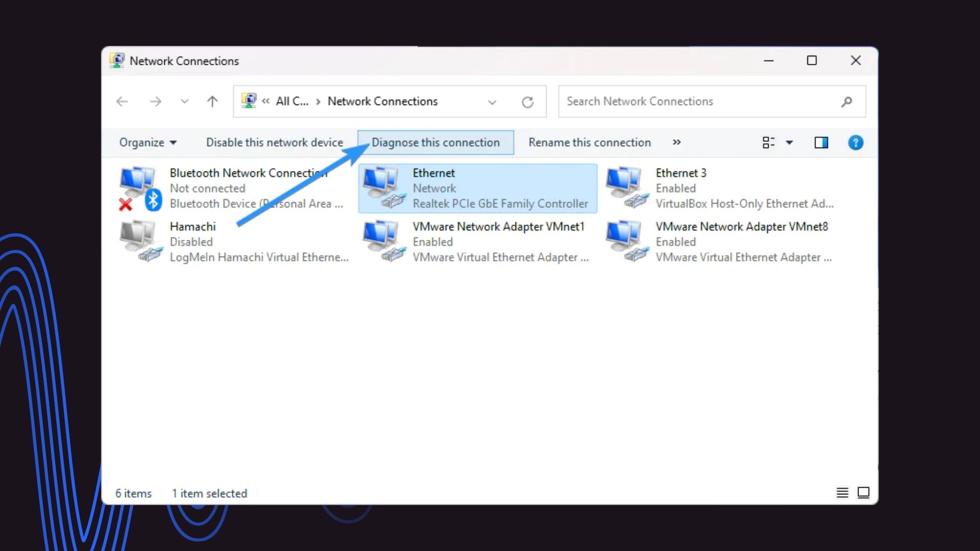Switch to details view in status bar
This screenshot has height=551, width=980.
[x=842, y=492]
